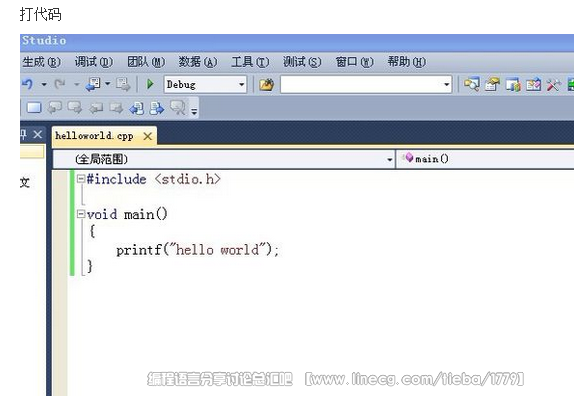Collapse the void main() outlining block
Image resolution: width=574 pixels, height=396 pixels.
[x=81, y=214]
